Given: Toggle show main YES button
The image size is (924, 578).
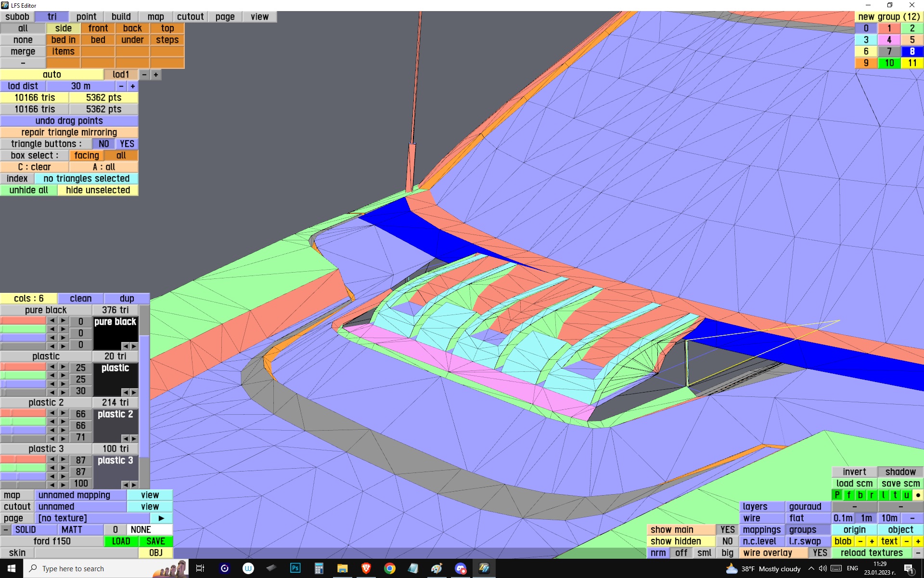Looking at the screenshot, I should point(727,530).
